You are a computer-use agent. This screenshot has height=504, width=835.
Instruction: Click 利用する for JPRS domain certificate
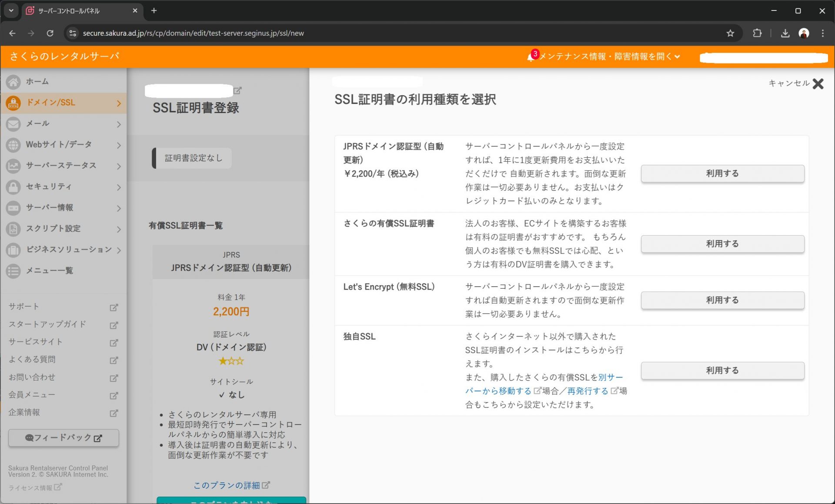tap(722, 174)
